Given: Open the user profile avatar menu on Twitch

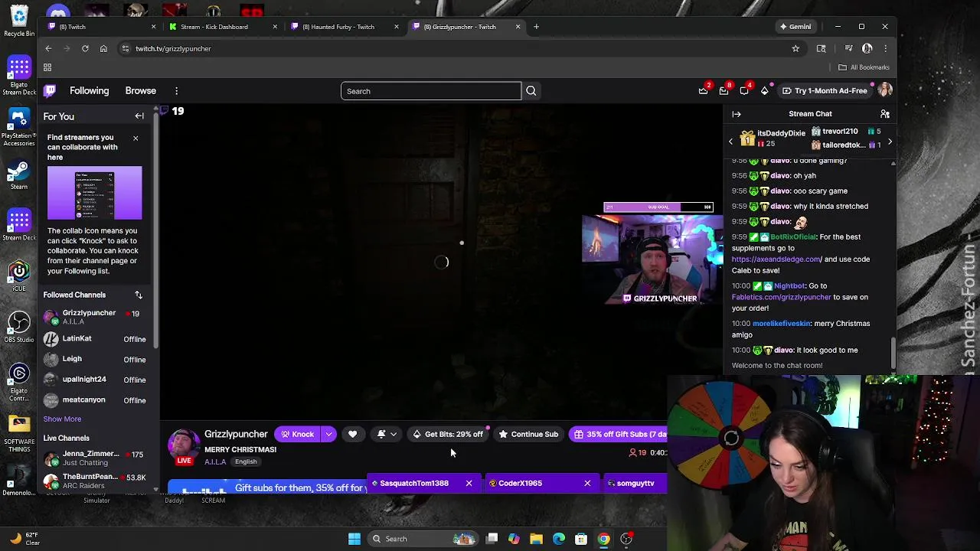Looking at the screenshot, I should point(885,90).
